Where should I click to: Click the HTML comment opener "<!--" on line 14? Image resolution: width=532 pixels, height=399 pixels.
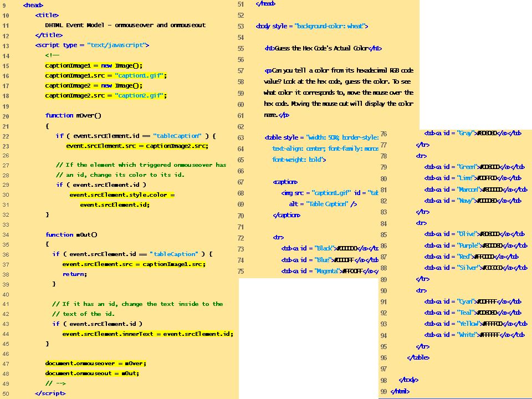[52, 55]
